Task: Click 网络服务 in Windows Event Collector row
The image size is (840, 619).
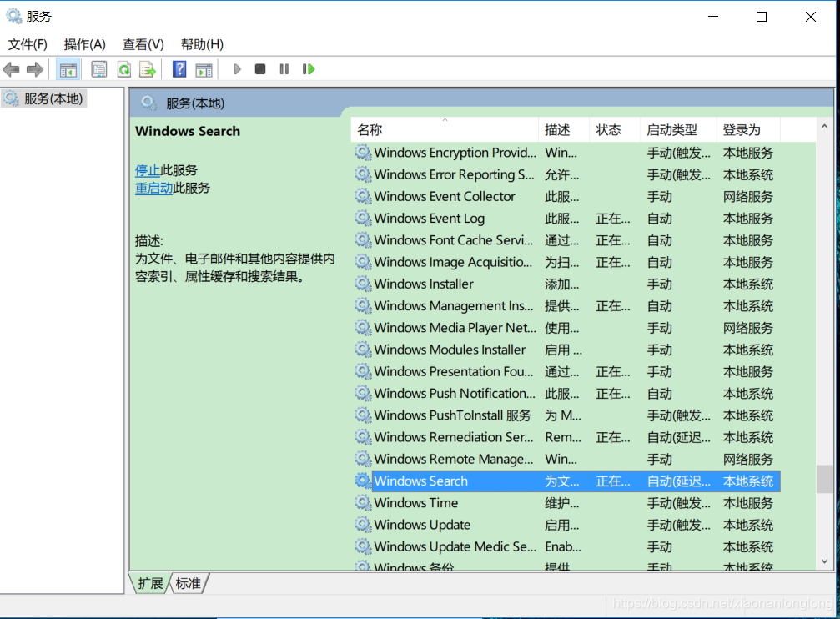Action: (748, 197)
